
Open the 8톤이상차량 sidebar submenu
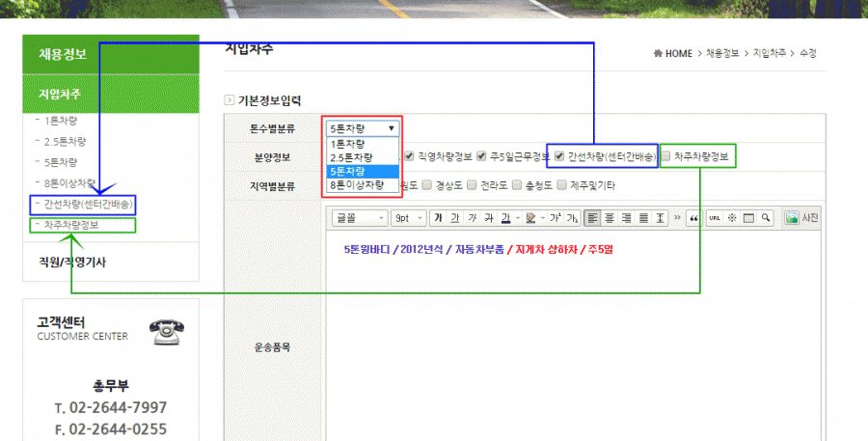point(69,183)
